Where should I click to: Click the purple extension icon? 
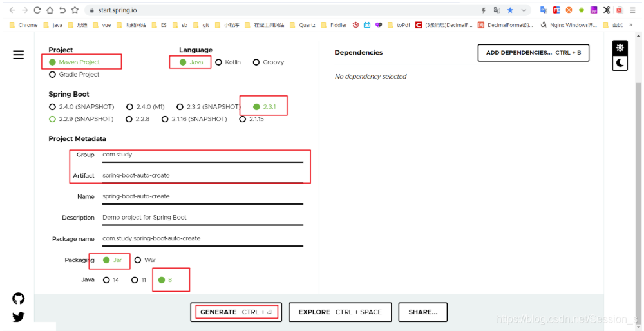click(x=594, y=10)
